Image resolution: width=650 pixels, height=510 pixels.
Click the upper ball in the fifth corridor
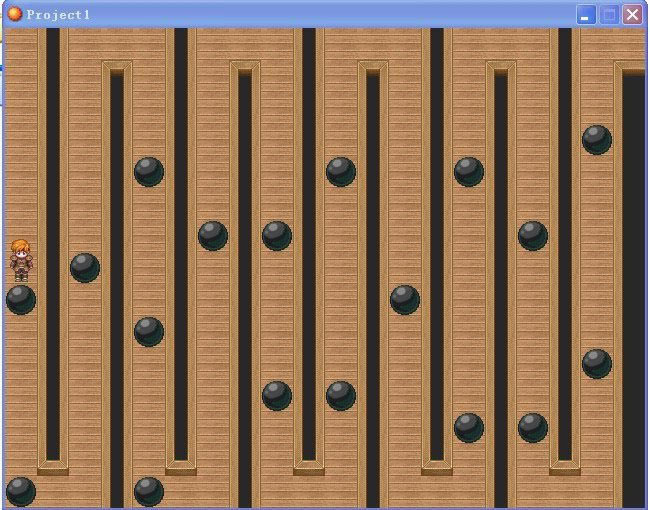(277, 235)
